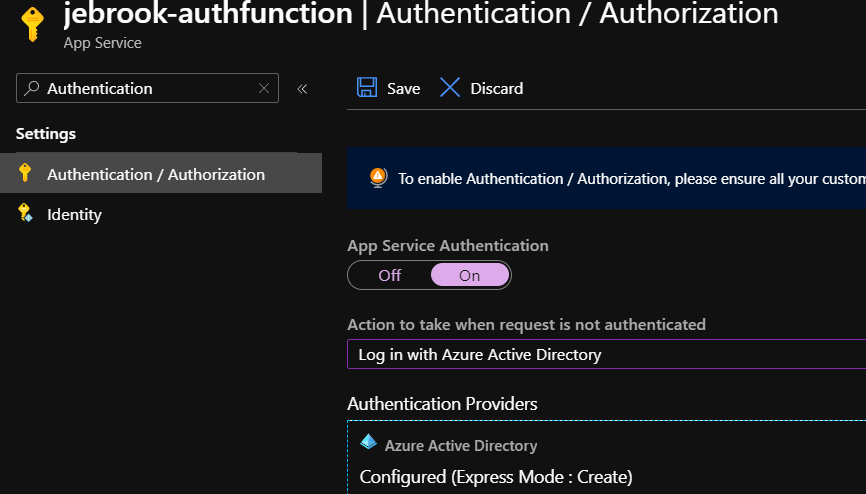Clear the sidebar search with the X
The width and height of the screenshot is (866, 494).
pos(264,88)
